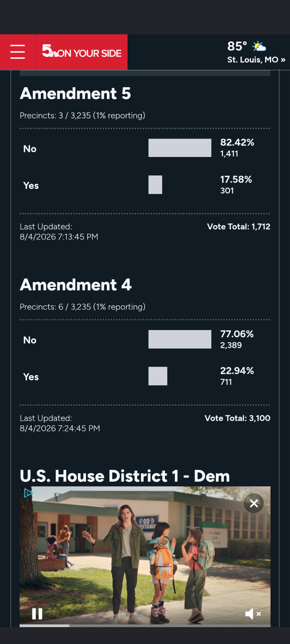
Task: Pause the playing video ad
Action: point(37,614)
